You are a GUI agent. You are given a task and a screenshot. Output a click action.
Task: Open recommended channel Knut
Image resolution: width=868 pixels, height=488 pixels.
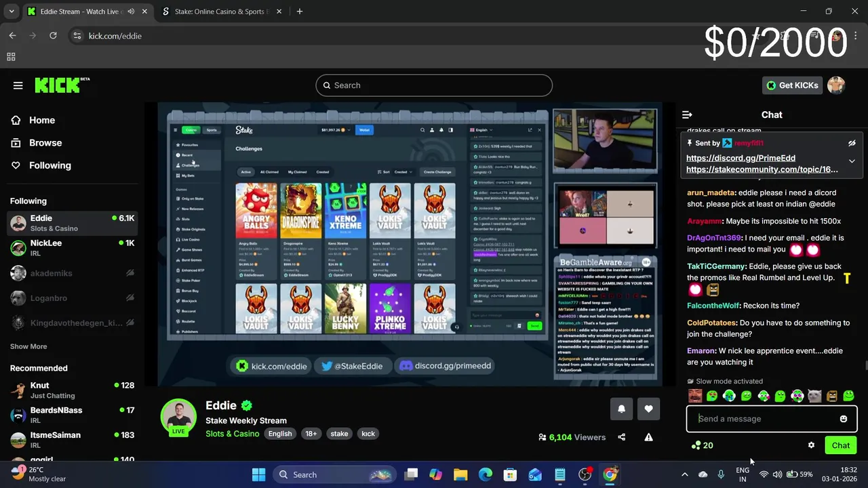pos(72,390)
